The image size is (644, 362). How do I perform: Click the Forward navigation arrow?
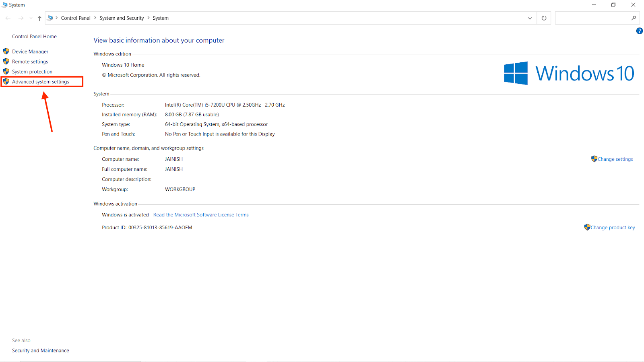(x=21, y=18)
